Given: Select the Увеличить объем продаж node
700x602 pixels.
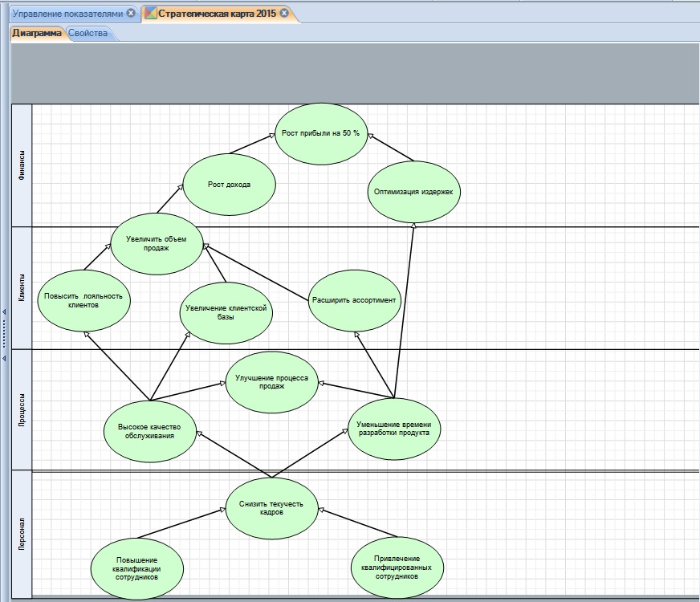Looking at the screenshot, I should [x=157, y=243].
